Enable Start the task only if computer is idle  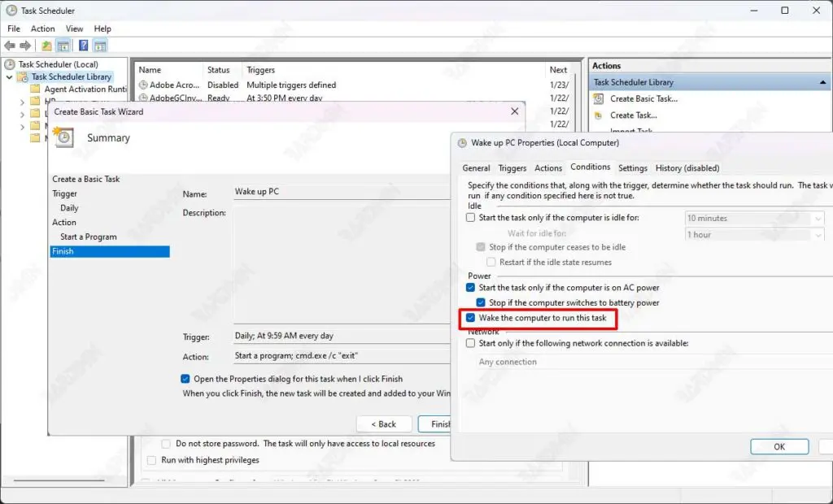470,218
